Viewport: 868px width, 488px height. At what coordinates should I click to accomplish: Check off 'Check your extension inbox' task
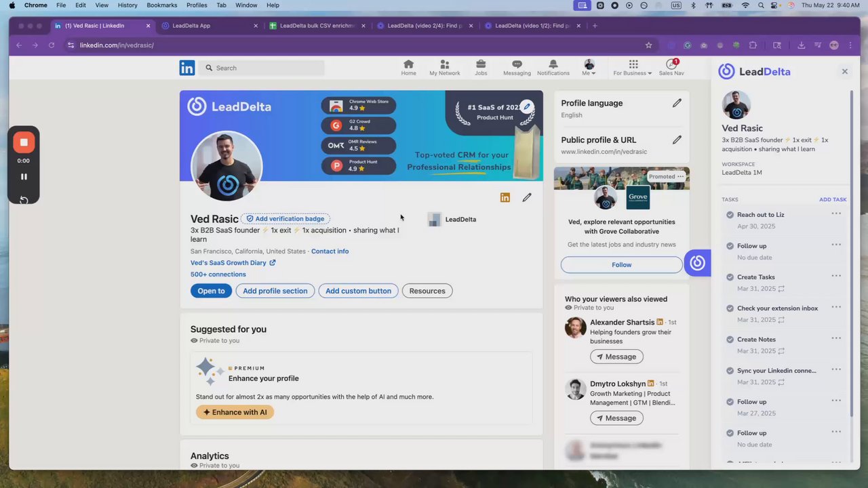[x=730, y=308]
